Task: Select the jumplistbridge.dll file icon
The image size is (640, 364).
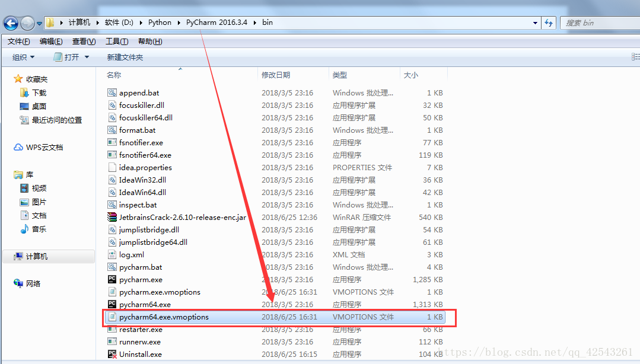Action: click(x=112, y=229)
